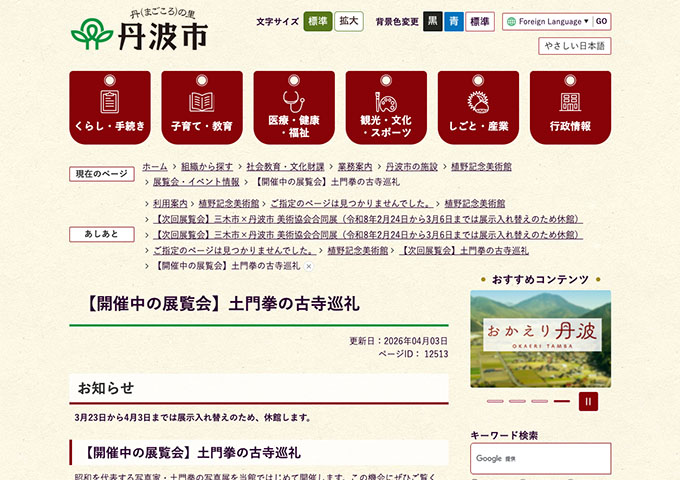Open 医療・健康・福祉 stethoscope menu
This screenshot has width=680, height=480.
294,108
